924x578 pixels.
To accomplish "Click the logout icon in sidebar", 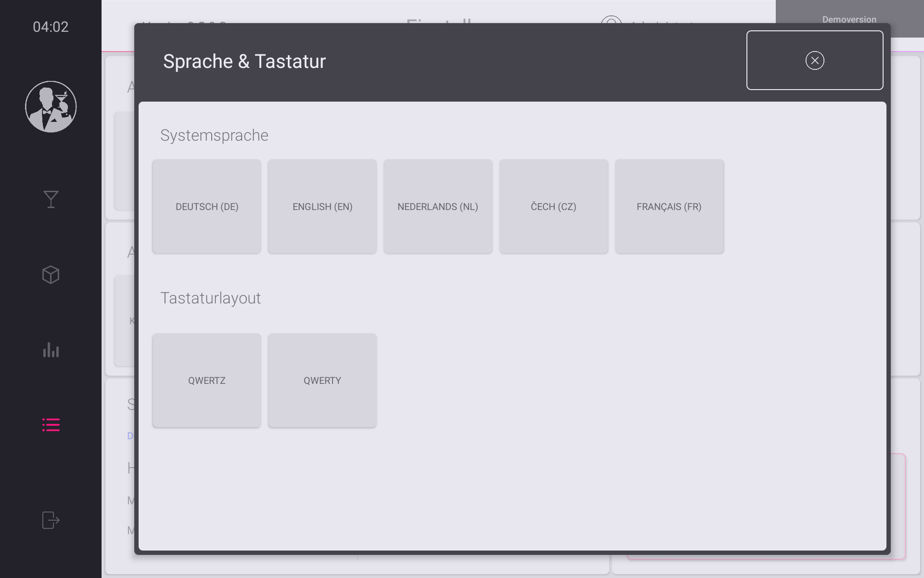I will (51, 520).
